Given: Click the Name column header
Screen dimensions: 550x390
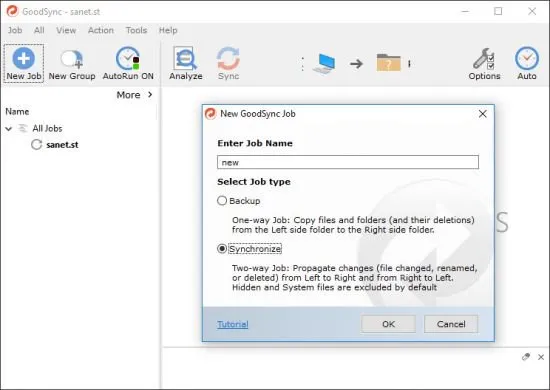Looking at the screenshot, I should [17, 112].
